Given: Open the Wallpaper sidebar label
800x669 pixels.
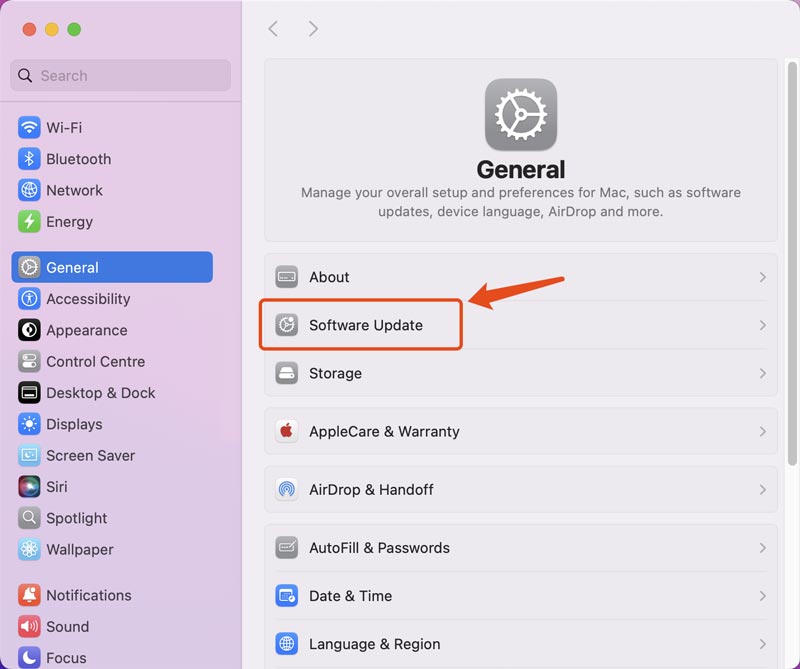Looking at the screenshot, I should tap(80, 550).
